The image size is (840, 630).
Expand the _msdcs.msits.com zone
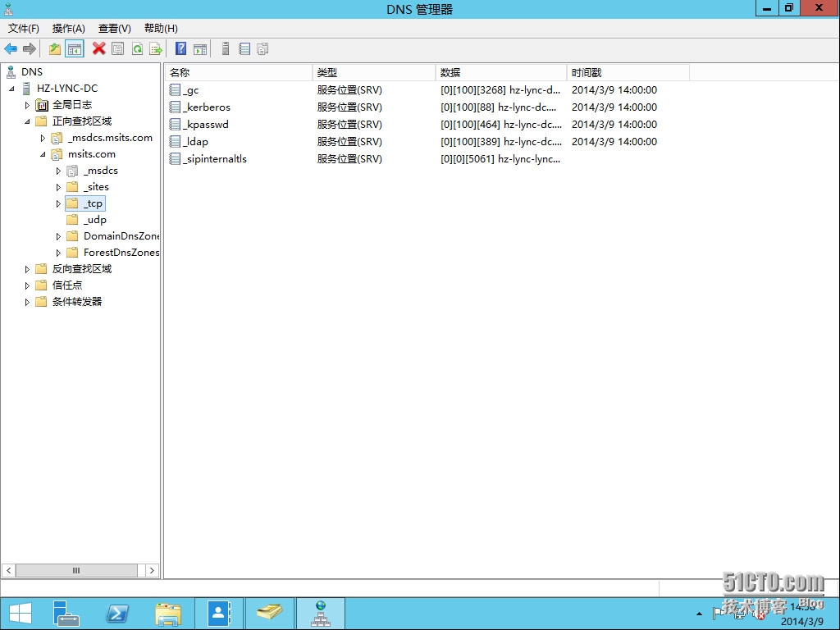pyautogui.click(x=43, y=138)
